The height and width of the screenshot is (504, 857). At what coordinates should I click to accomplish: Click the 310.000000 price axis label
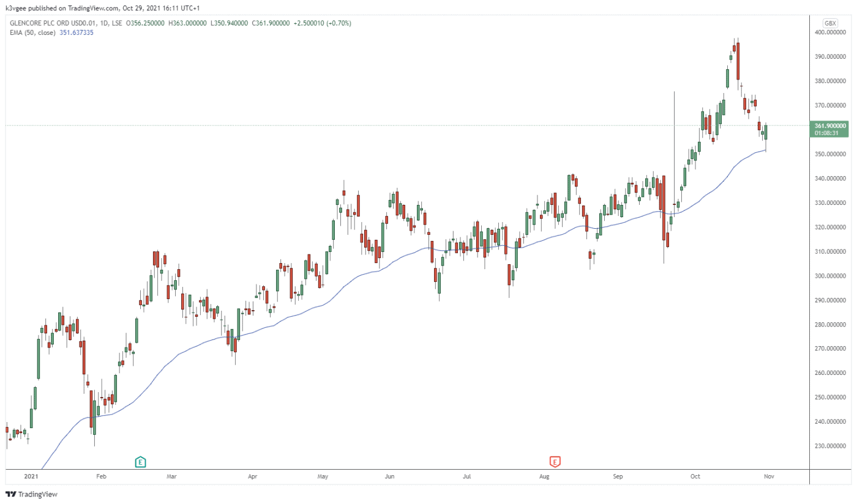point(830,251)
